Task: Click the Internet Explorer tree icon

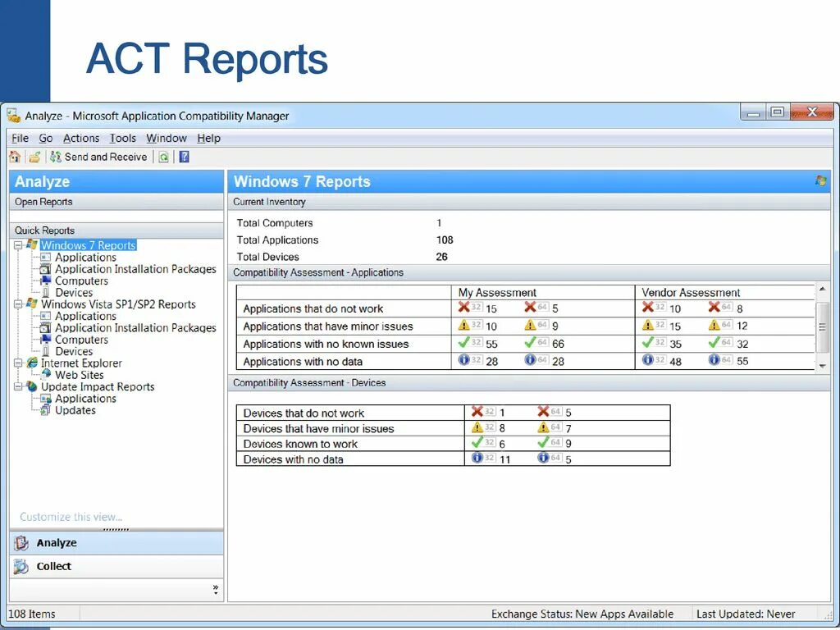Action: (x=32, y=363)
